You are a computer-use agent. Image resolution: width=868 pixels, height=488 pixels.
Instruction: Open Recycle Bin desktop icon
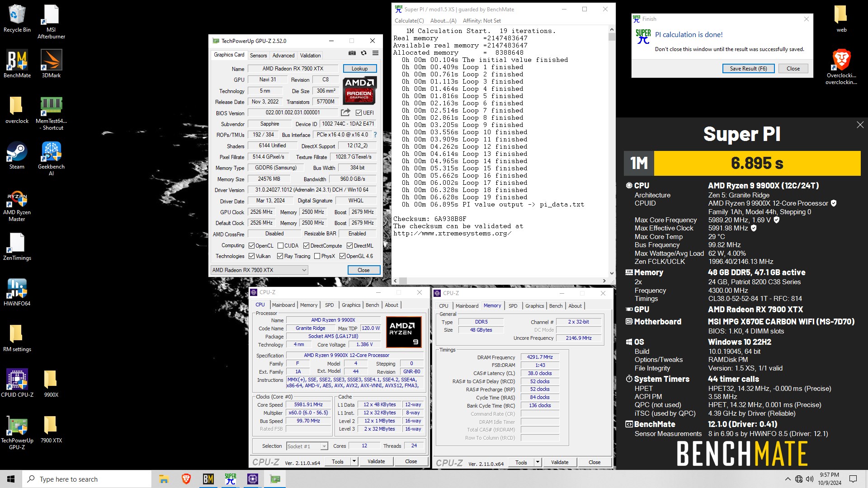pos(17,19)
